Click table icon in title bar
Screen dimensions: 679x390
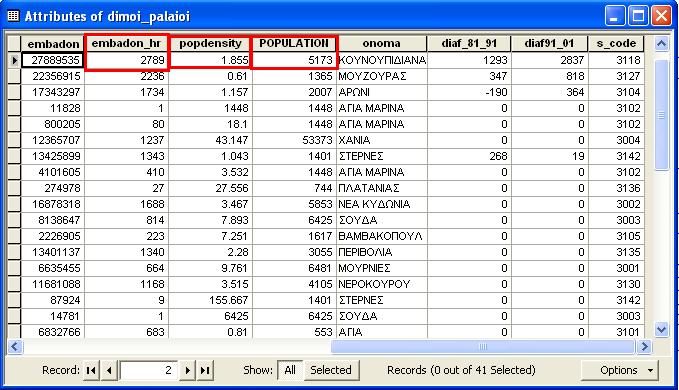13,16
